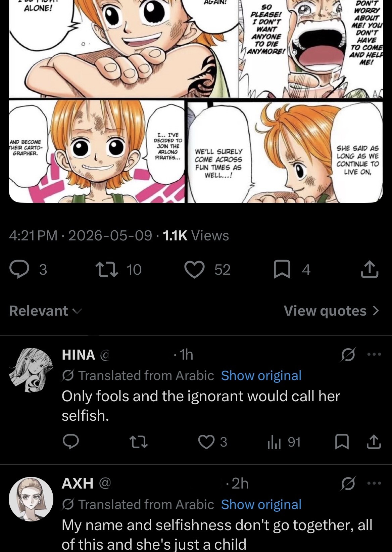
Task: Share the main post
Action: pyautogui.click(x=370, y=270)
